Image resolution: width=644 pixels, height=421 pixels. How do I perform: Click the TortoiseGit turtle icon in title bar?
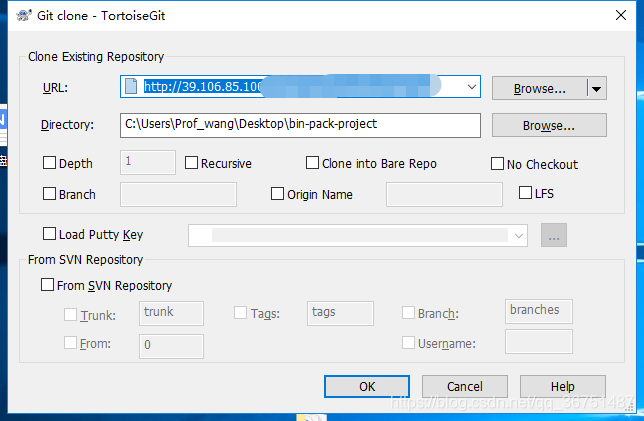tap(24, 16)
